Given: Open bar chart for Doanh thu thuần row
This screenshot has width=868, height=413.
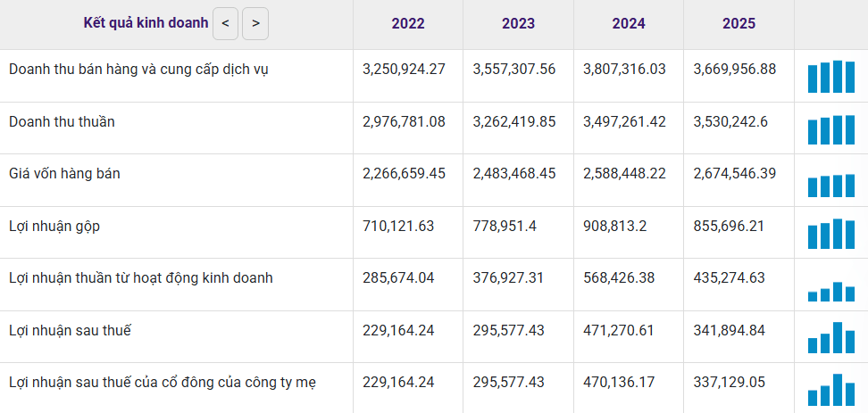Looking at the screenshot, I should click(830, 129).
